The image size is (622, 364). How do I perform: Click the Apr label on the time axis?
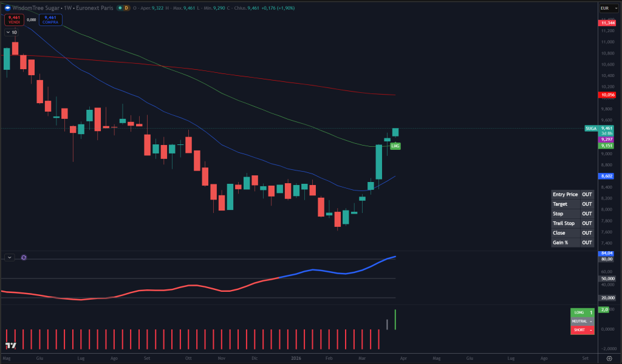[403, 358]
